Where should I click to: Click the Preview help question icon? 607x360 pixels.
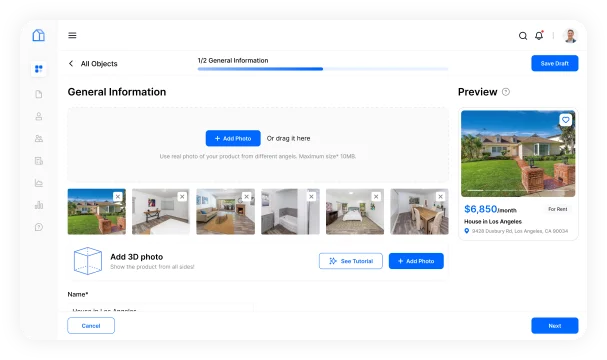pos(506,92)
